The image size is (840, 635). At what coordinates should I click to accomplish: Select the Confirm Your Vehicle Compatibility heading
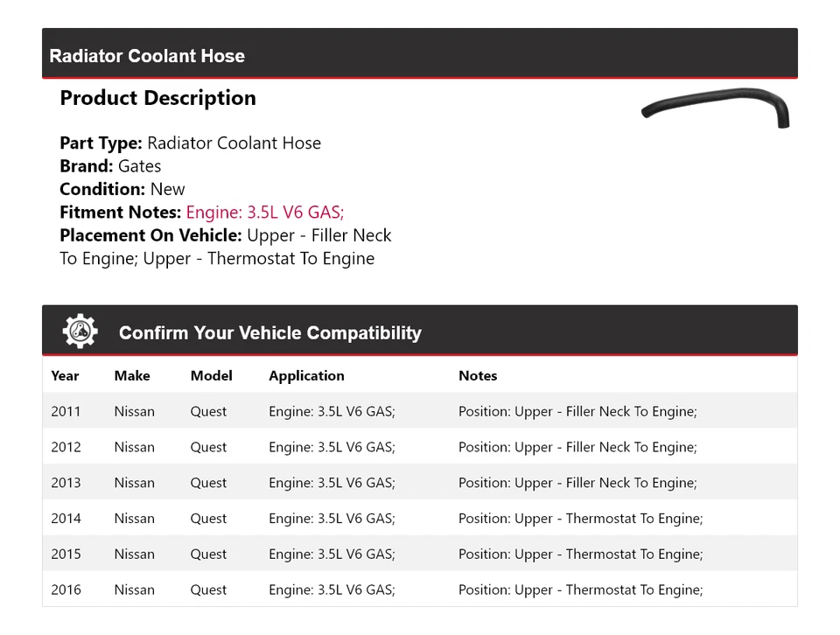pos(269,333)
